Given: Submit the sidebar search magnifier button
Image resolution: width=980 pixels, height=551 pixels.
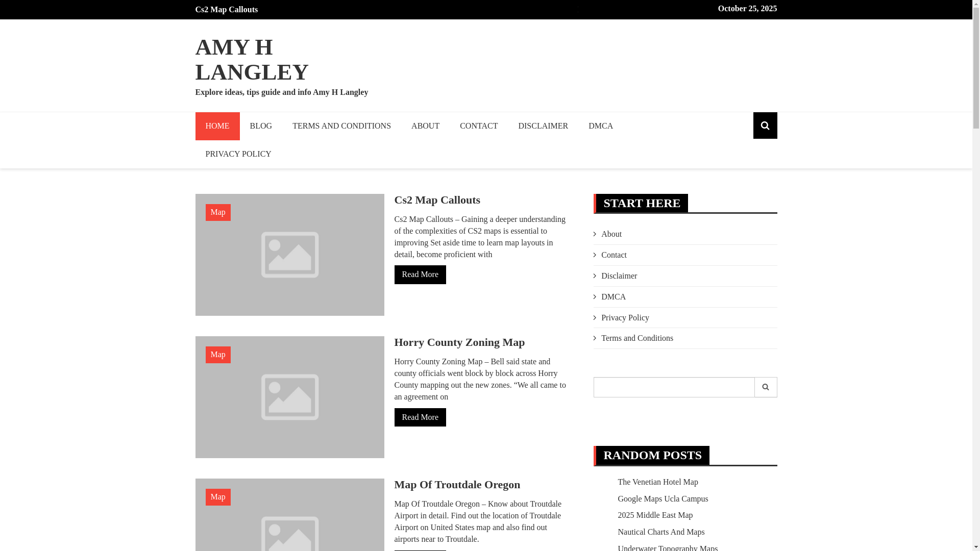Looking at the screenshot, I should click(x=766, y=387).
